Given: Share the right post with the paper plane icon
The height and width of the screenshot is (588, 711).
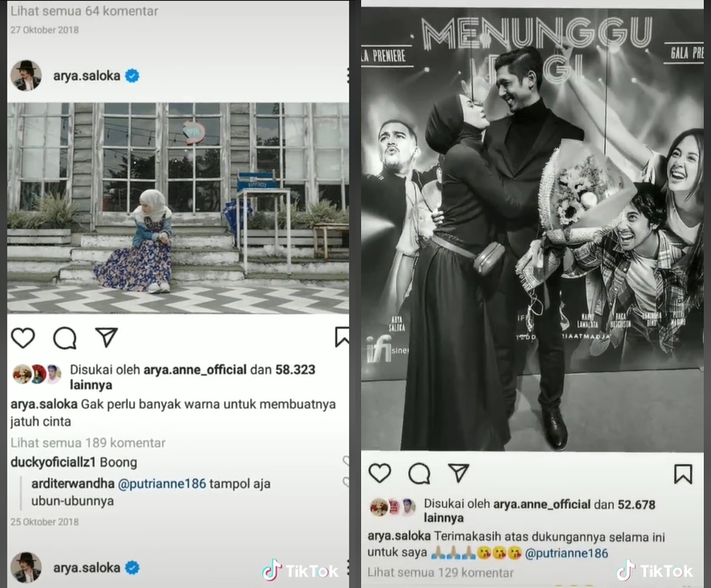Looking at the screenshot, I should click(458, 473).
